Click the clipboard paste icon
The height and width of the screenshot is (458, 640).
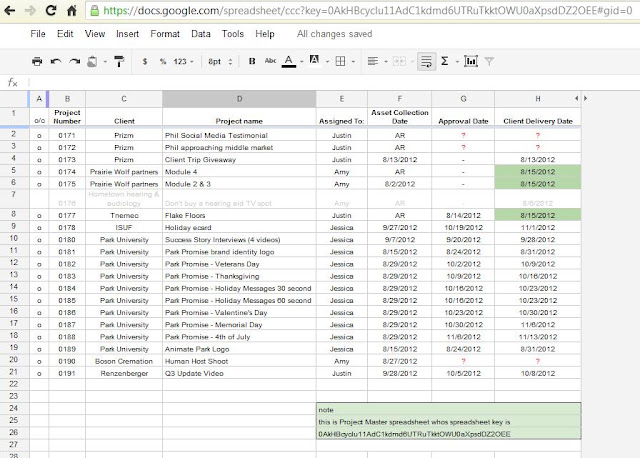92,61
